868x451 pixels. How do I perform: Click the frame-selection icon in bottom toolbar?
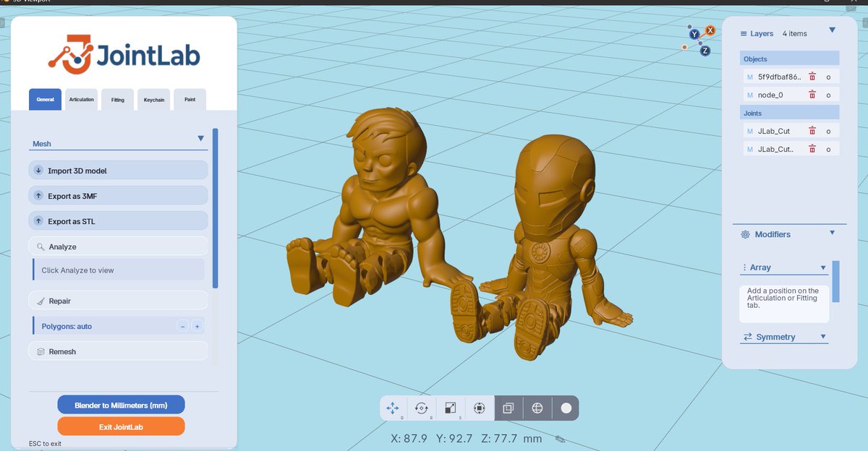tap(479, 408)
